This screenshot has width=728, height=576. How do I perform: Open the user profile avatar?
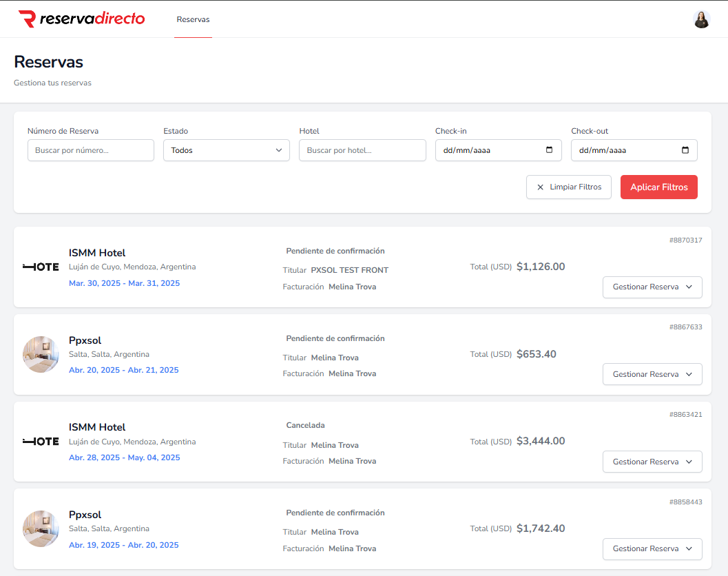(x=701, y=19)
